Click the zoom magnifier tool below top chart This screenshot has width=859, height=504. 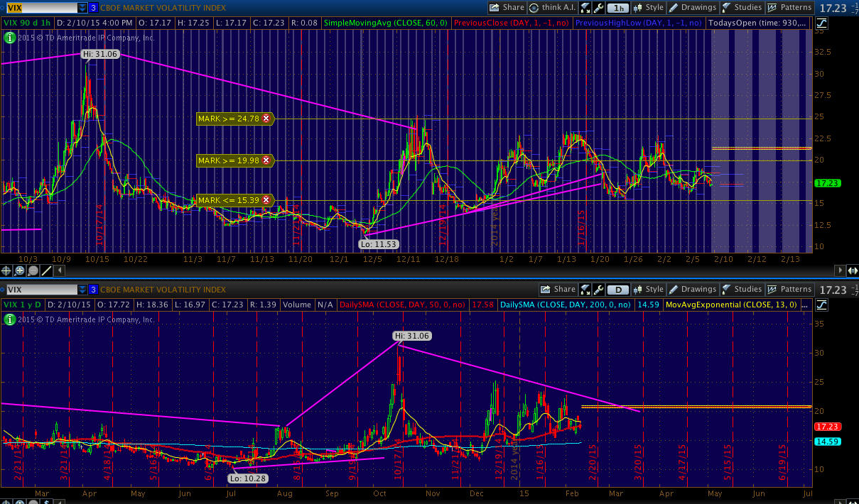(x=20, y=270)
